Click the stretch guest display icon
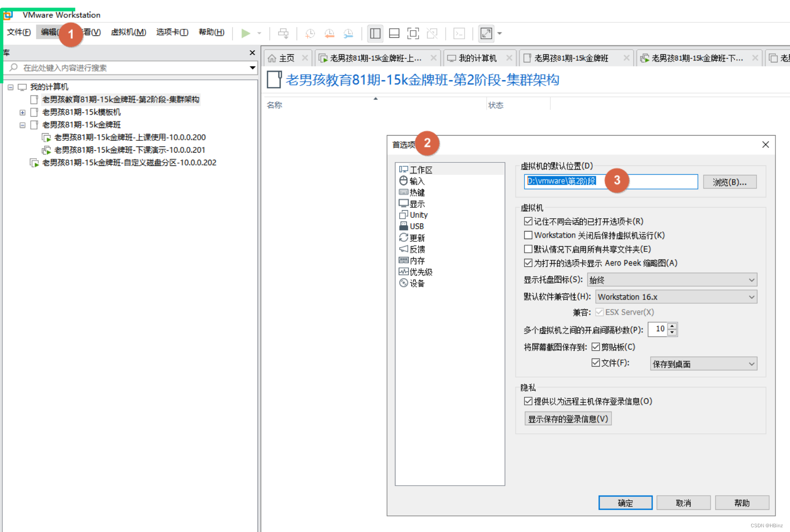This screenshot has height=532, width=790. [486, 33]
